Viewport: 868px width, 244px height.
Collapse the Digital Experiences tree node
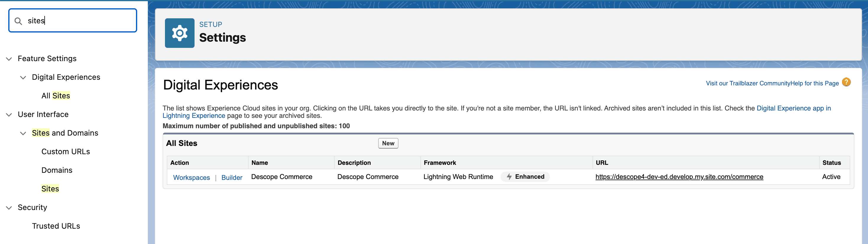tap(23, 77)
